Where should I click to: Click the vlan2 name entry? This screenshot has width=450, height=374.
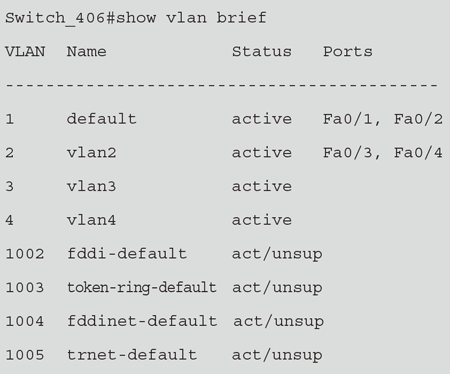[91, 153]
